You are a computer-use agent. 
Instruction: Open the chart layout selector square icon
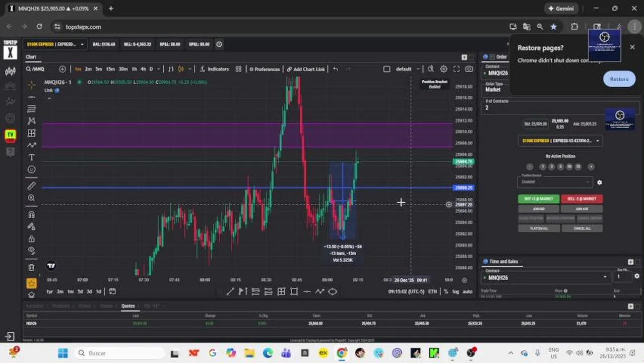387,69
